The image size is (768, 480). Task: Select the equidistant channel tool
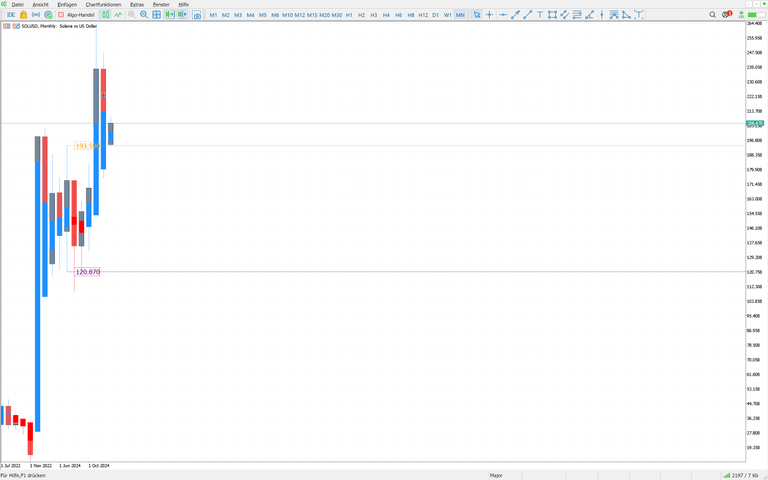pyautogui.click(x=564, y=15)
